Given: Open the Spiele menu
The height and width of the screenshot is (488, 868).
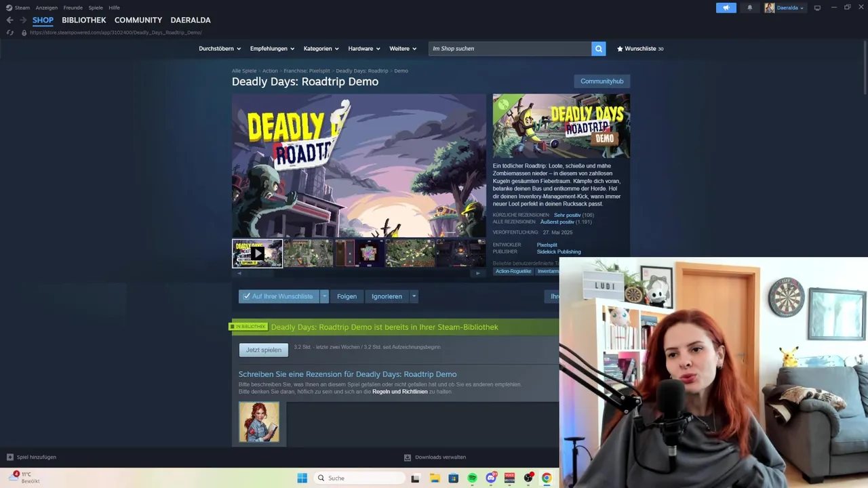Looking at the screenshot, I should point(96,7).
